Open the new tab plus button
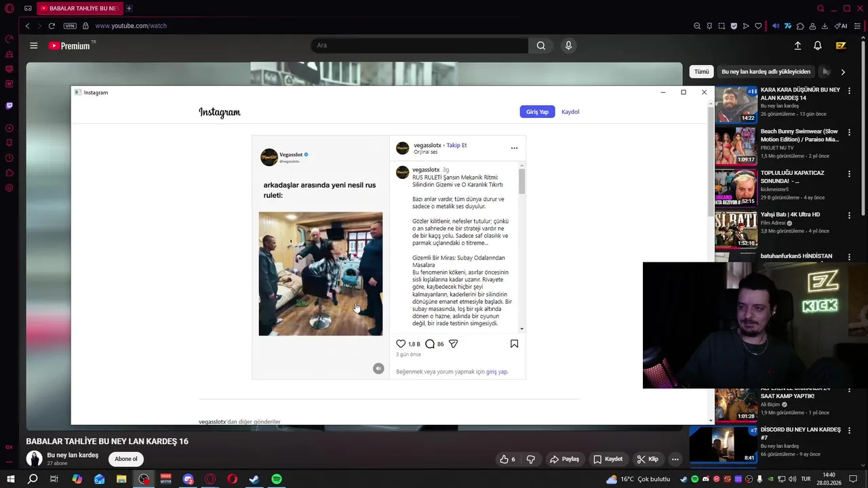 [x=129, y=8]
